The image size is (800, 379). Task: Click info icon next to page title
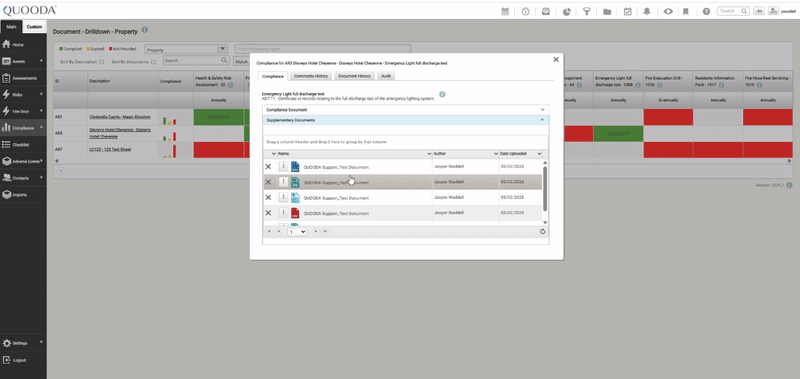tap(145, 30)
